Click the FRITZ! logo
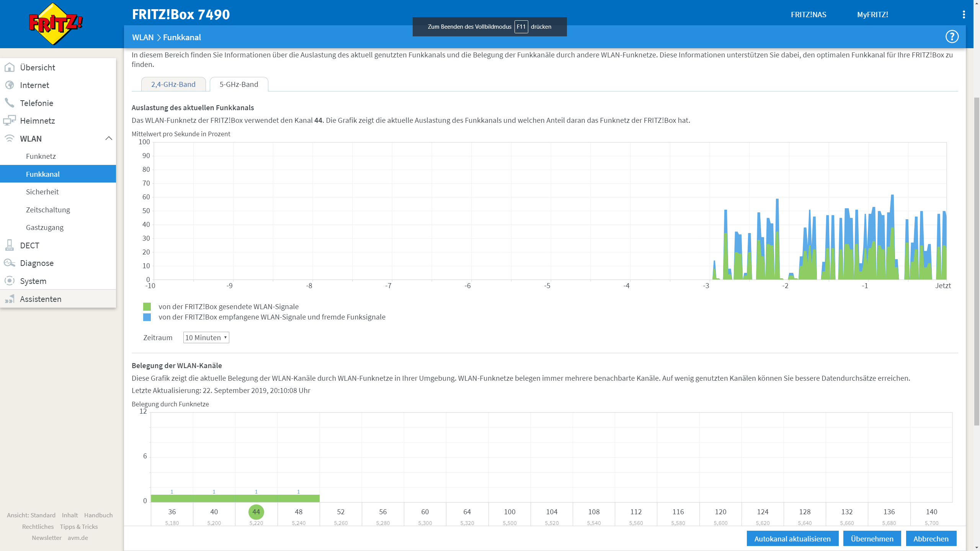Image resolution: width=980 pixels, height=551 pixels. click(x=56, y=24)
